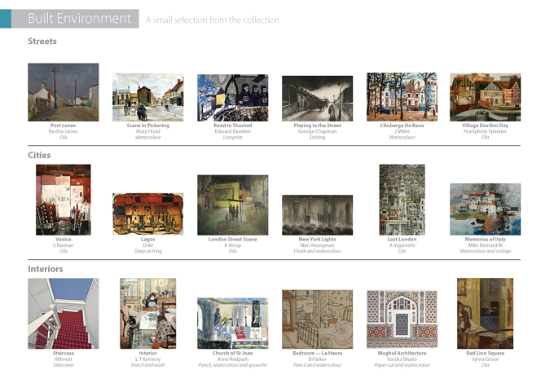The width and height of the screenshot is (554, 392).
Task: View the London Street Scene painting
Action: click(232, 205)
